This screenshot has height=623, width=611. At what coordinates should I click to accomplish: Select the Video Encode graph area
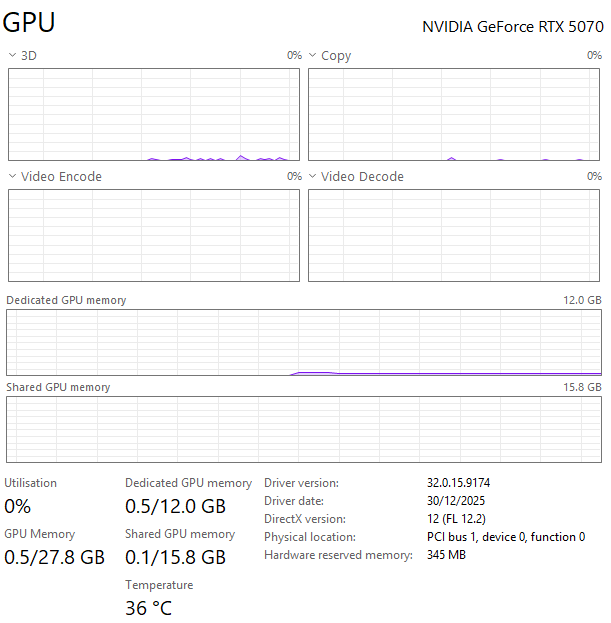(154, 235)
